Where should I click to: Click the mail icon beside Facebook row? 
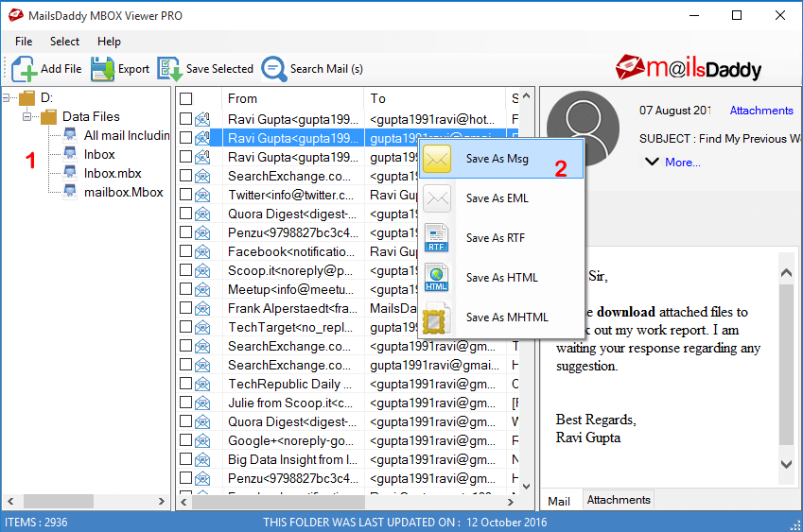pyautogui.click(x=202, y=252)
